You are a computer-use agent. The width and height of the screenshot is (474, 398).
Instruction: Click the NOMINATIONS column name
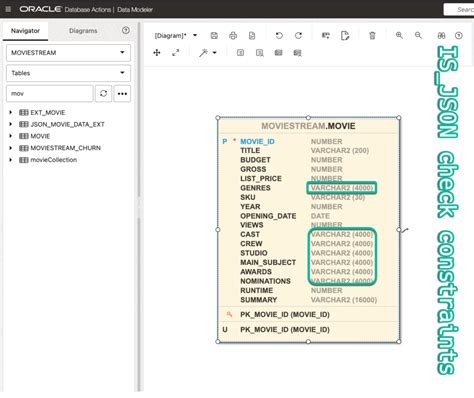pyautogui.click(x=265, y=281)
